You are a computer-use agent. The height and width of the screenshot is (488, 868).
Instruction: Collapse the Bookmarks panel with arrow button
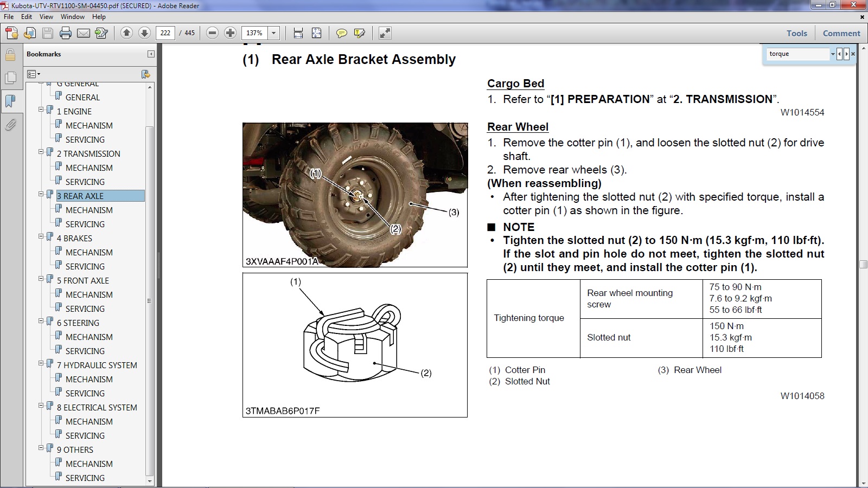(x=151, y=54)
